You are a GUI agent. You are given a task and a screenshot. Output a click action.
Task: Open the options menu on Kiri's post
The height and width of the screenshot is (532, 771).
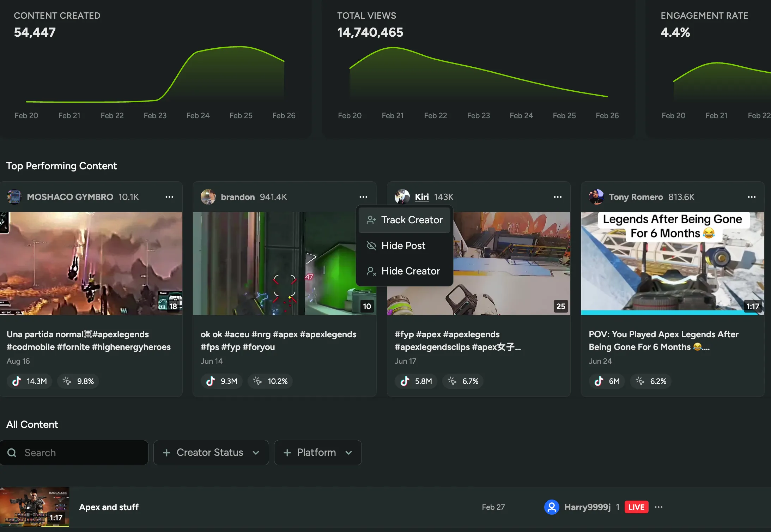click(557, 197)
